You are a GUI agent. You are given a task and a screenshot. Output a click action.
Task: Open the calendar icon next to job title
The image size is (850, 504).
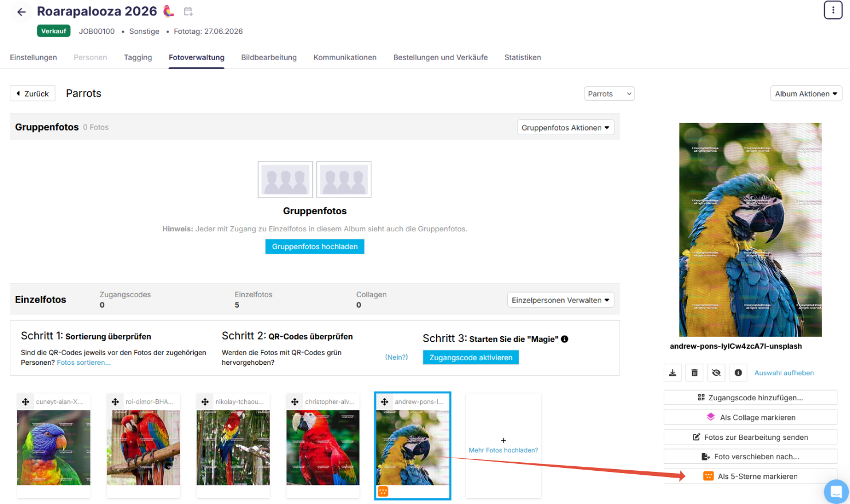[188, 11]
